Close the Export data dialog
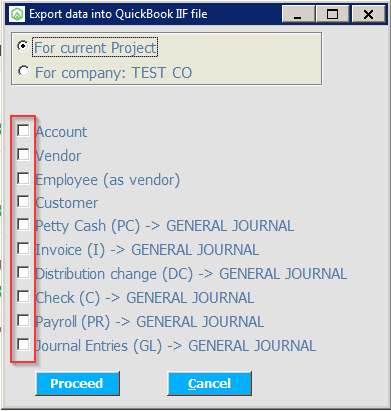The width and height of the screenshot is (391, 411). [368, 14]
